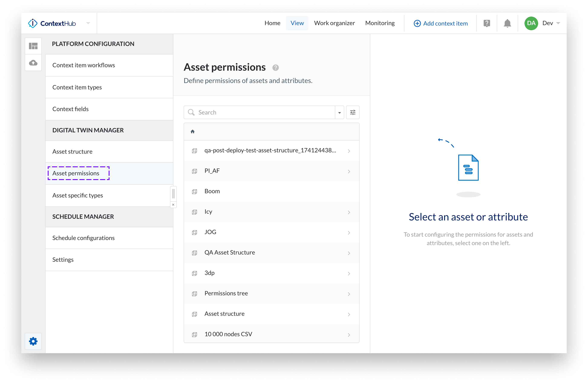Go to Work organizer tab
The width and height of the screenshot is (588, 383).
pyautogui.click(x=334, y=23)
